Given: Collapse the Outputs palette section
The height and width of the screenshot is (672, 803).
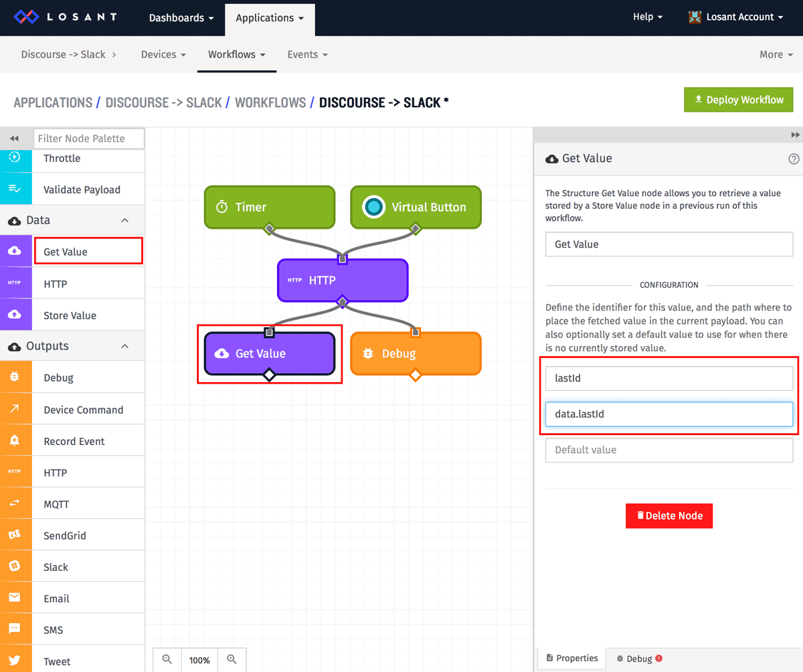Looking at the screenshot, I should pyautogui.click(x=124, y=346).
